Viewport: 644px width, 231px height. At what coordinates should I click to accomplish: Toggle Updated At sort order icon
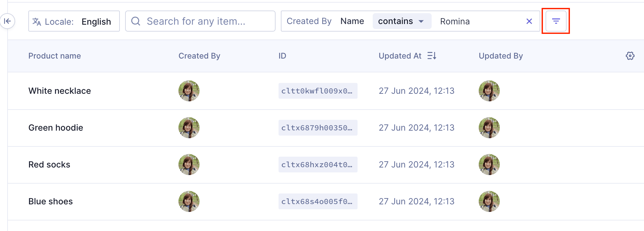[432, 56]
